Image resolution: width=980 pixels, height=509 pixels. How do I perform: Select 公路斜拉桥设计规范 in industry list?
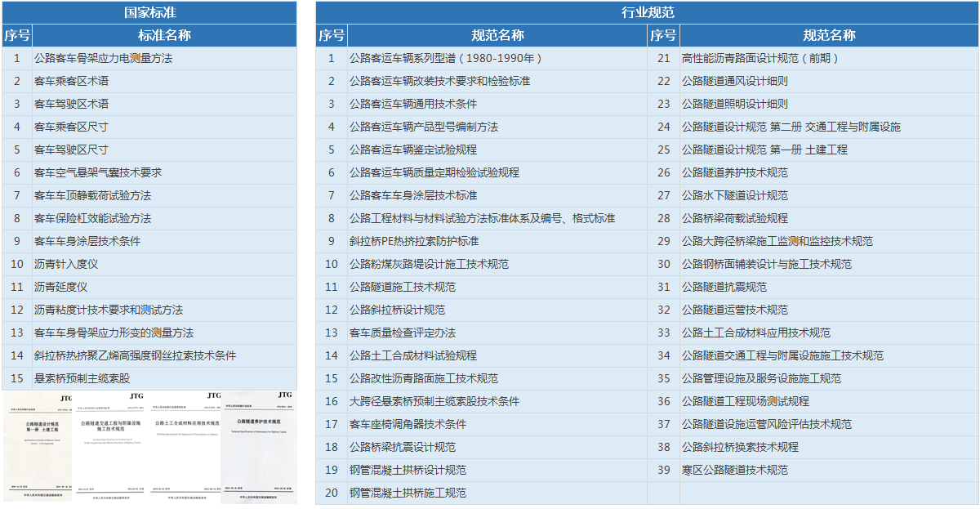397,310
